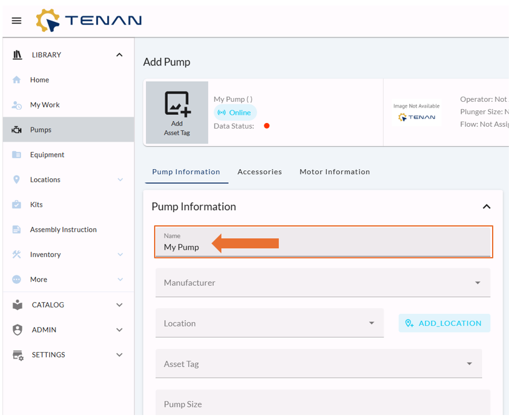Collapse the Library section
This screenshot has width=512, height=420.
119,55
